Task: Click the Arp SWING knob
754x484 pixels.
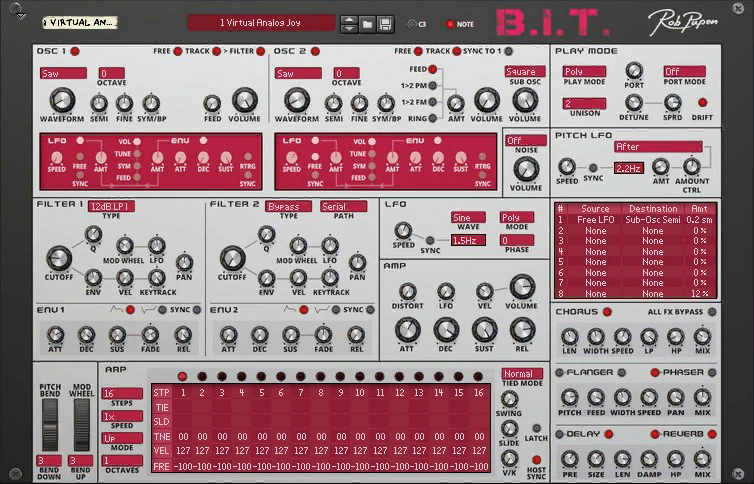Action: [x=509, y=399]
